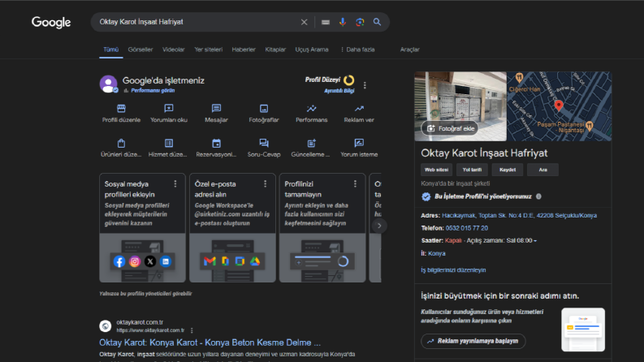Click the Profil Düzeyi progress ring

[x=348, y=80]
